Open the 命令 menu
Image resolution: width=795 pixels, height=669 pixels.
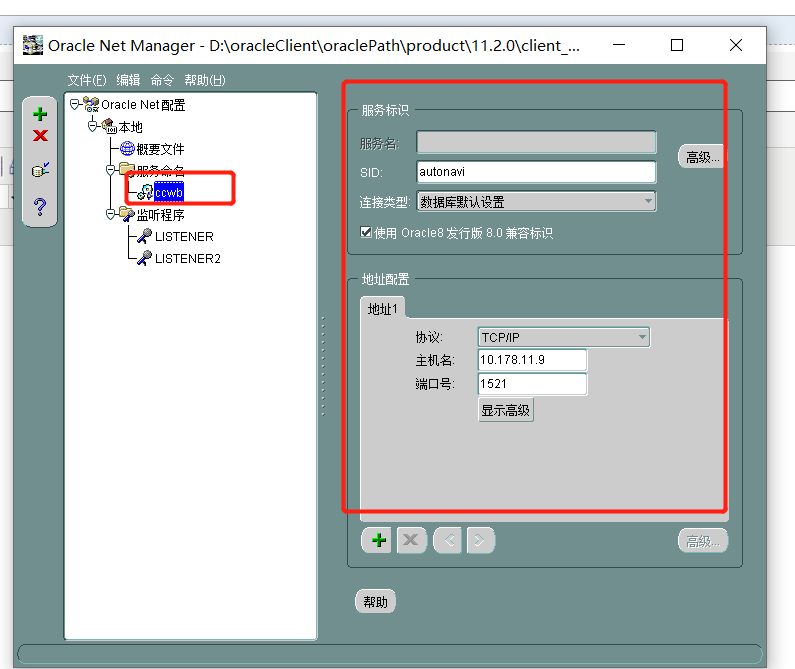click(x=162, y=80)
